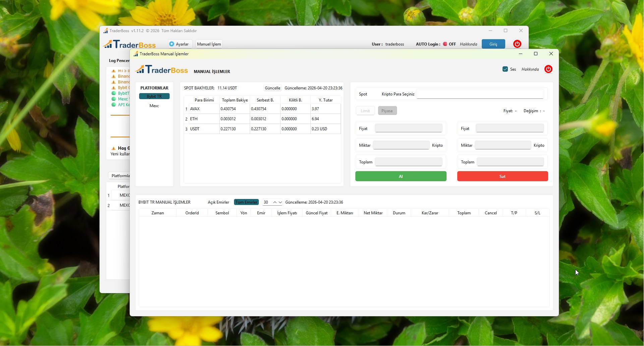Click the buy-side Miktar input field
This screenshot has height=346, width=644.
(401, 145)
